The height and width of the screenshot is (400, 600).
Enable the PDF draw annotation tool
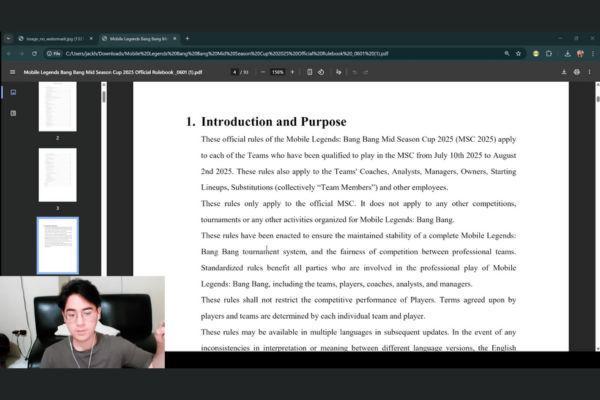click(339, 72)
